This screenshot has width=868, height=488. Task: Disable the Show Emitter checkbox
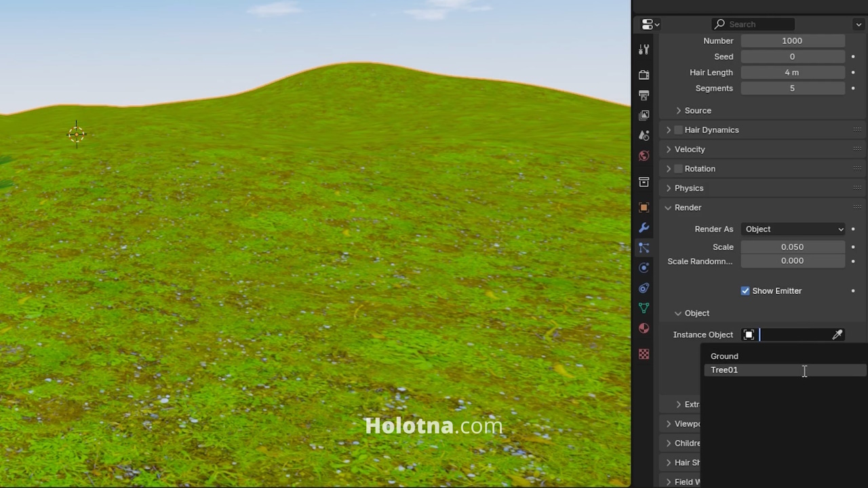(745, 291)
